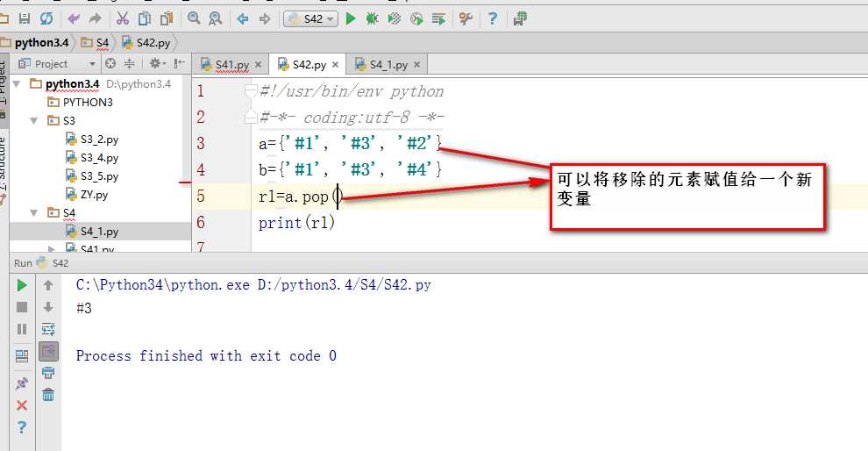Run with coverage from the toolbar
This screenshot has height=451, width=868.
[395, 18]
